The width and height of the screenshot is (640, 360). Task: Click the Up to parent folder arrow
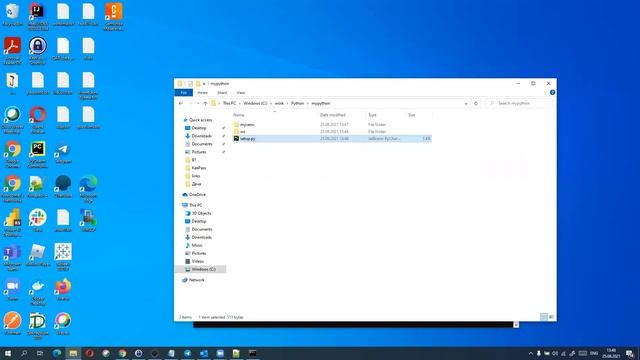[x=205, y=103]
